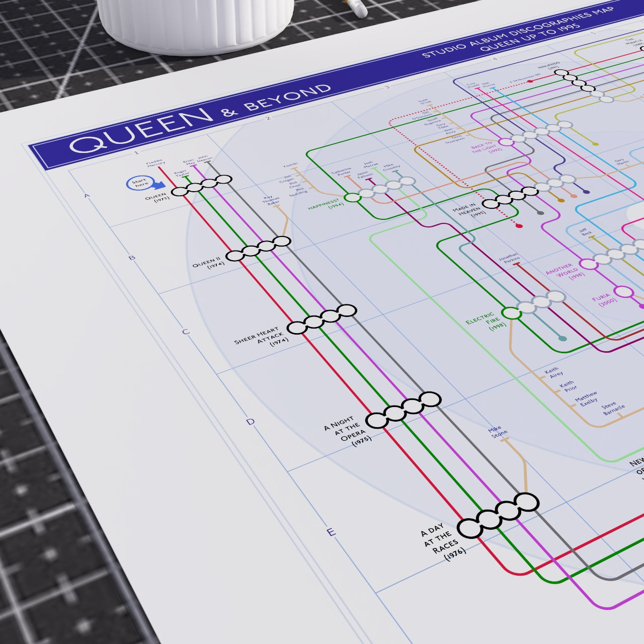Click the Queen II (1974) station marker
This screenshot has width=644, height=644.
pyautogui.click(x=258, y=249)
